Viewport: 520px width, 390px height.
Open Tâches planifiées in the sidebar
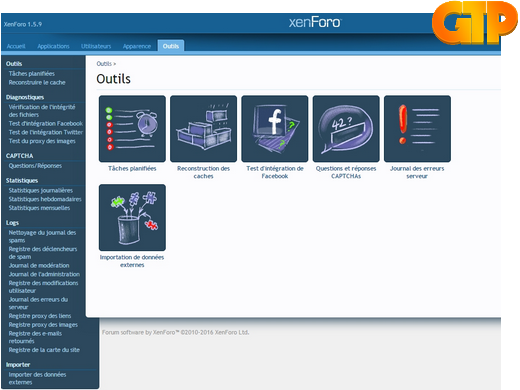tap(32, 74)
